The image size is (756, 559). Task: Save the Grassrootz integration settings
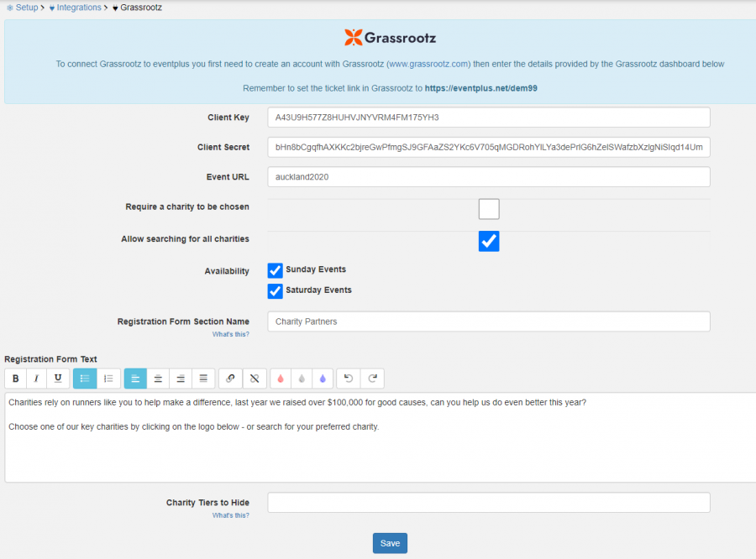(389, 543)
